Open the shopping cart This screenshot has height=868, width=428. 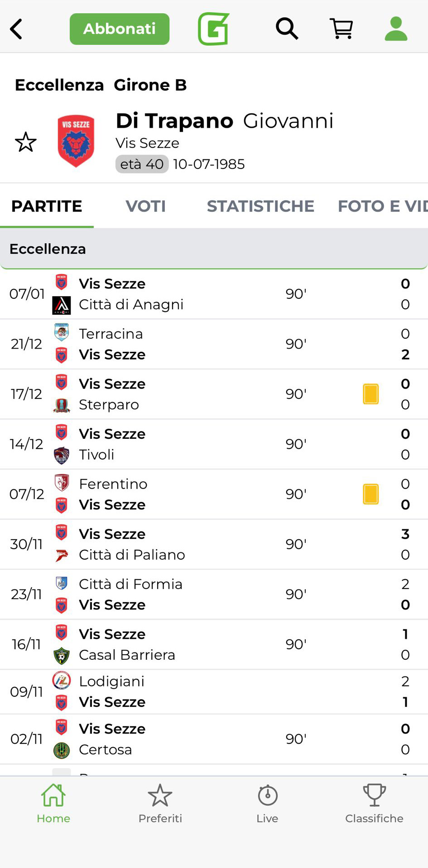tap(341, 29)
